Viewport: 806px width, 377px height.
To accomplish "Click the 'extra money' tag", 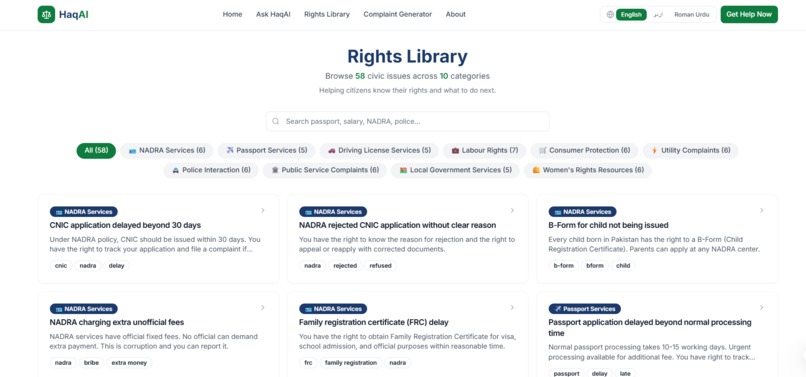I will tap(129, 363).
